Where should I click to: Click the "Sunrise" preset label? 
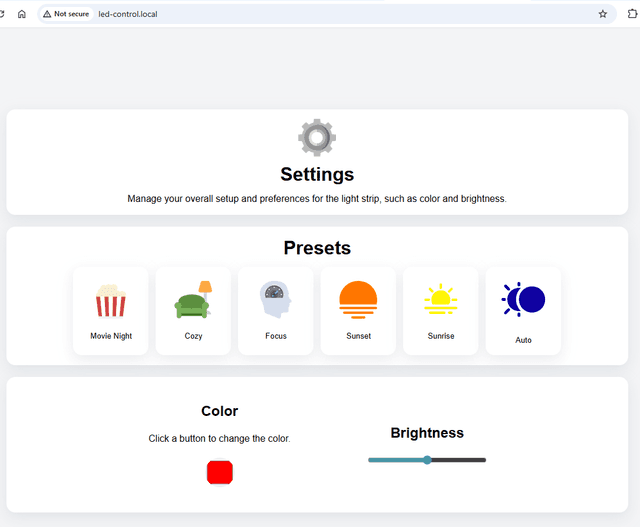coord(441,336)
